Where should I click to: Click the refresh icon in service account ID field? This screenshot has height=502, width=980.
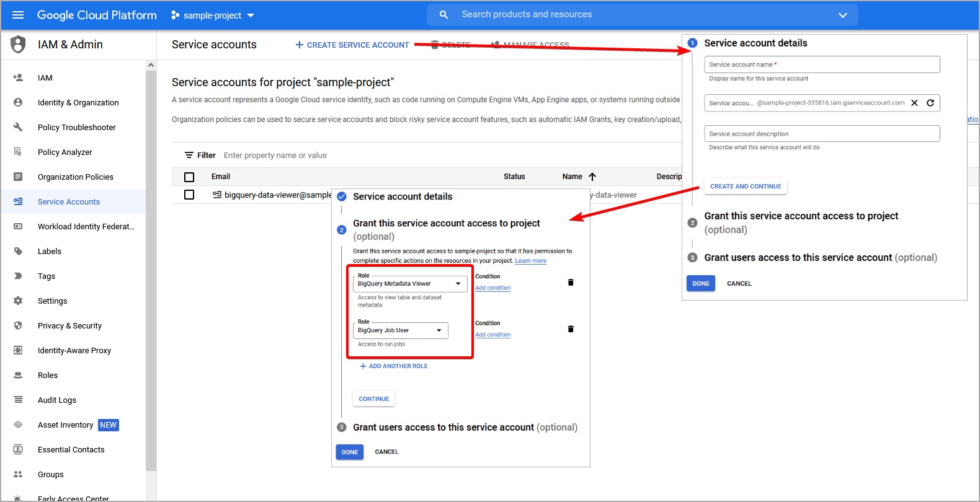(x=930, y=103)
